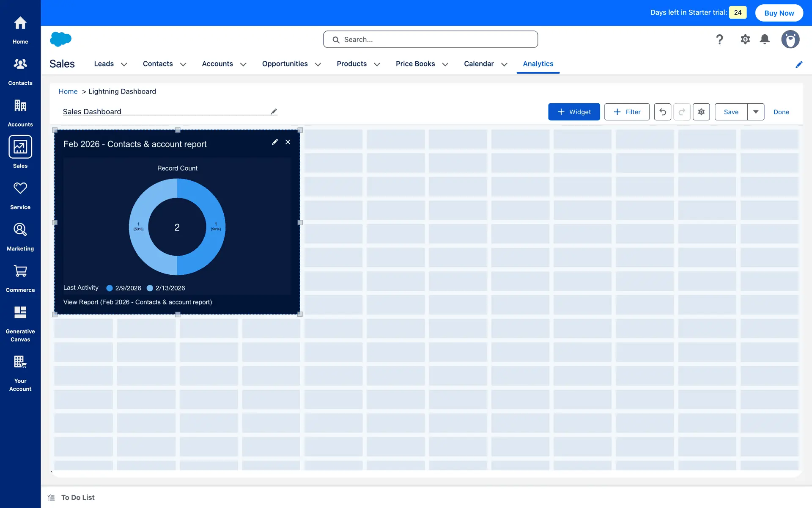812x508 pixels.
Task: Click the Search input field
Action: pos(431,39)
